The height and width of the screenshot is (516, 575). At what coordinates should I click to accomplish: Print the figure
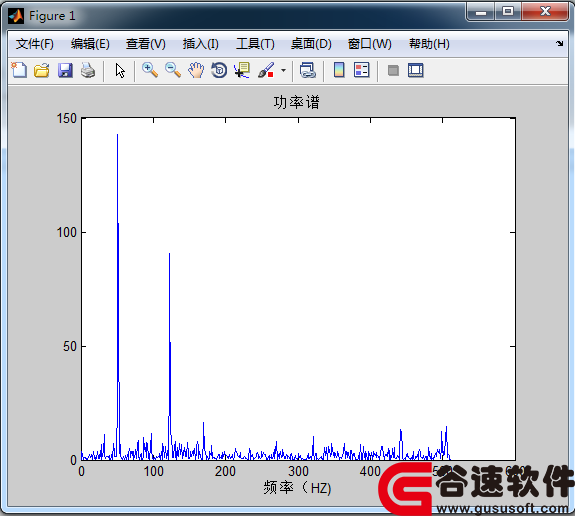88,70
